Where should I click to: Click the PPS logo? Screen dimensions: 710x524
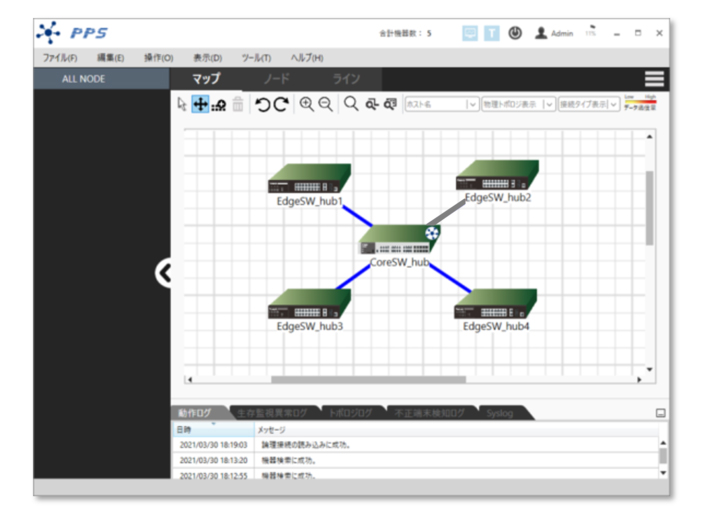pyautogui.click(x=72, y=33)
